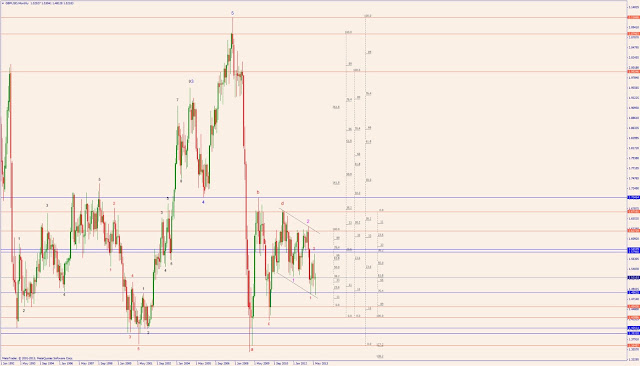Select the black wave label 3 above the 1994 high
This screenshot has width=640, height=366.
click(47, 205)
